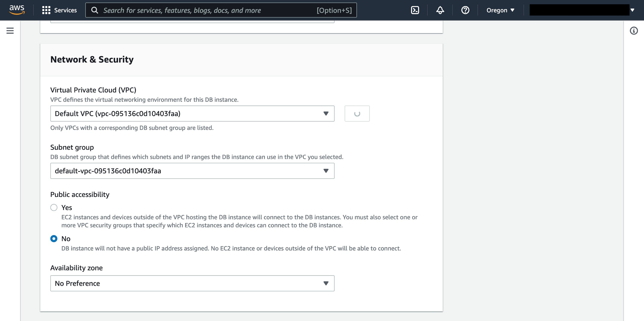Image resolution: width=644 pixels, height=321 pixels.
Task: Click the search magnifier icon
Action: point(94,10)
